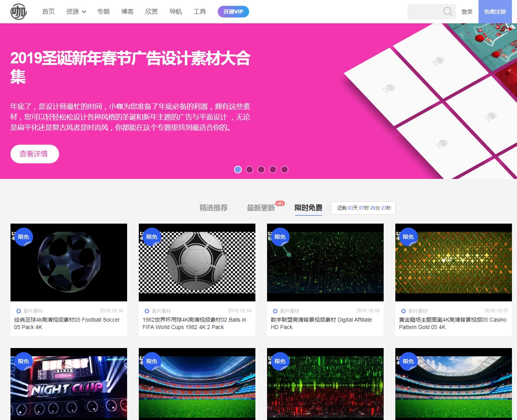Open the 欣赏 navigation item
Image resolution: width=517 pixels, height=420 pixels.
tap(152, 12)
